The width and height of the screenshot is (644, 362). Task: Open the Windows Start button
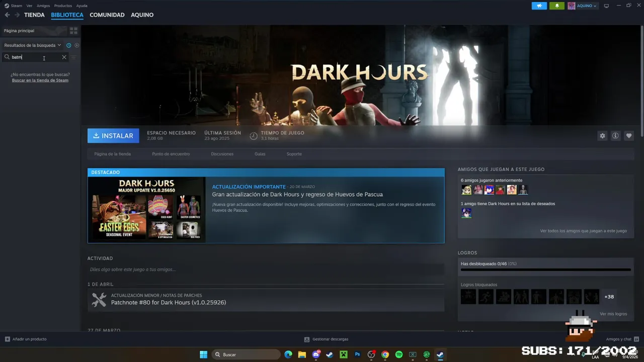[203, 354]
